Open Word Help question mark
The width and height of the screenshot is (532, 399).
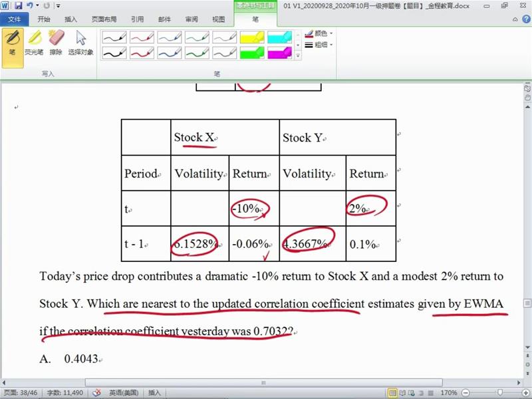(x=525, y=19)
